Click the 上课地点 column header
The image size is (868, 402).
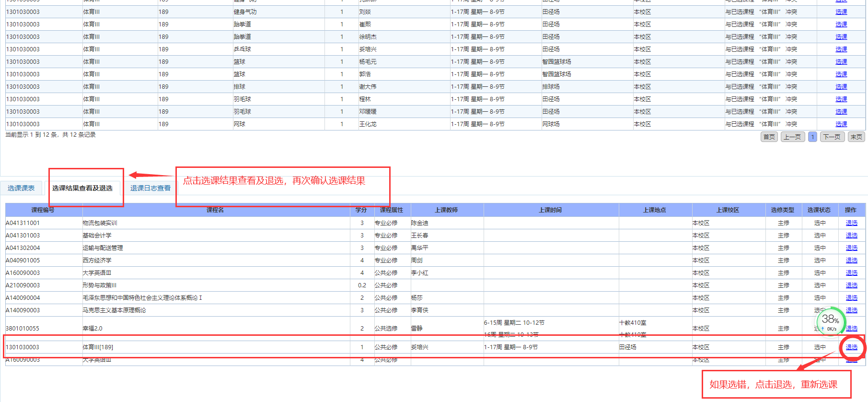point(655,210)
